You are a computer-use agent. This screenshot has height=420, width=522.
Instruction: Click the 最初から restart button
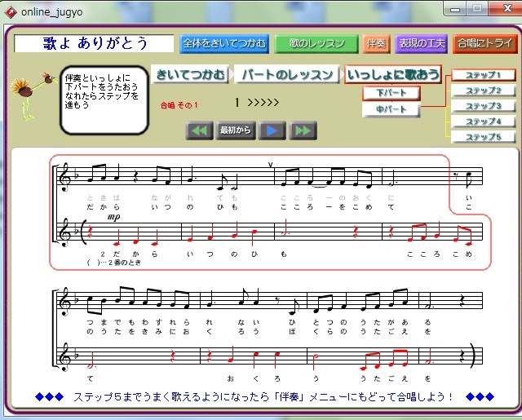(x=236, y=130)
